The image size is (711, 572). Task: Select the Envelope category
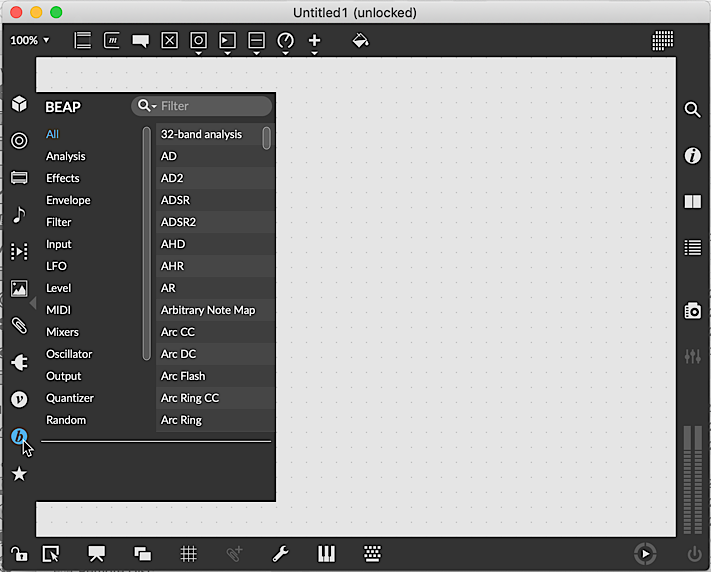point(68,200)
